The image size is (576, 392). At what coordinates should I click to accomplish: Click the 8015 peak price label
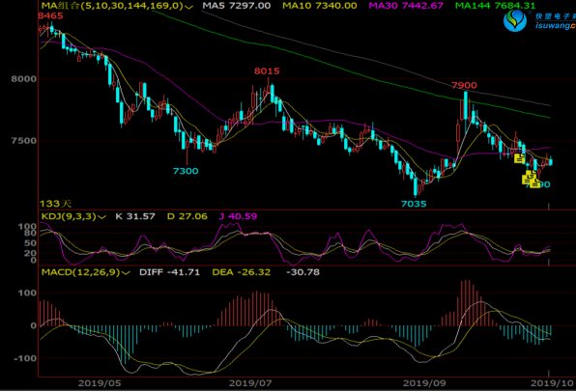click(x=267, y=70)
